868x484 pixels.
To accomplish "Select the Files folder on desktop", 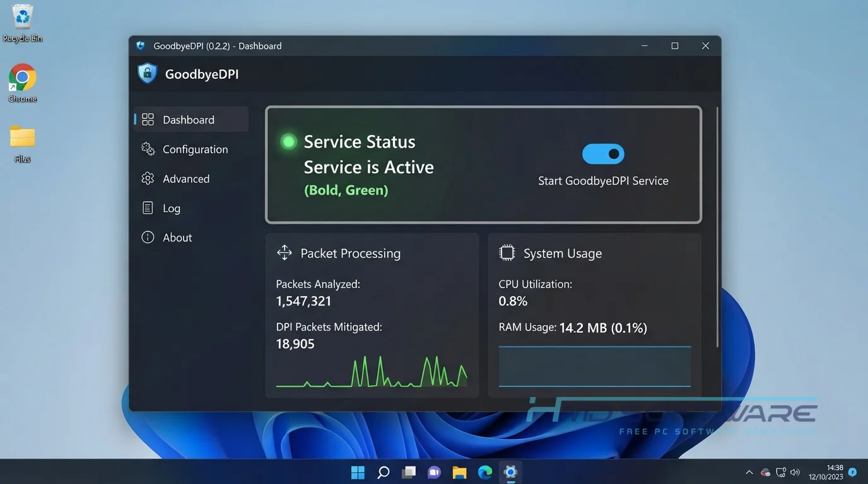I will click(x=23, y=144).
